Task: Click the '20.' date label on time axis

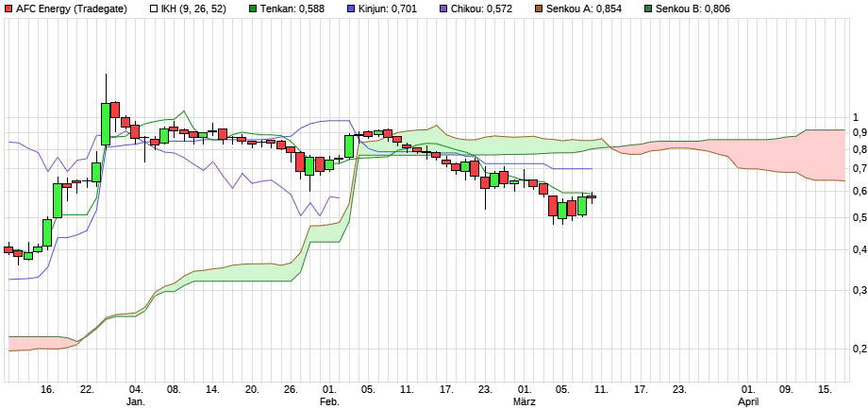Action: [x=252, y=389]
